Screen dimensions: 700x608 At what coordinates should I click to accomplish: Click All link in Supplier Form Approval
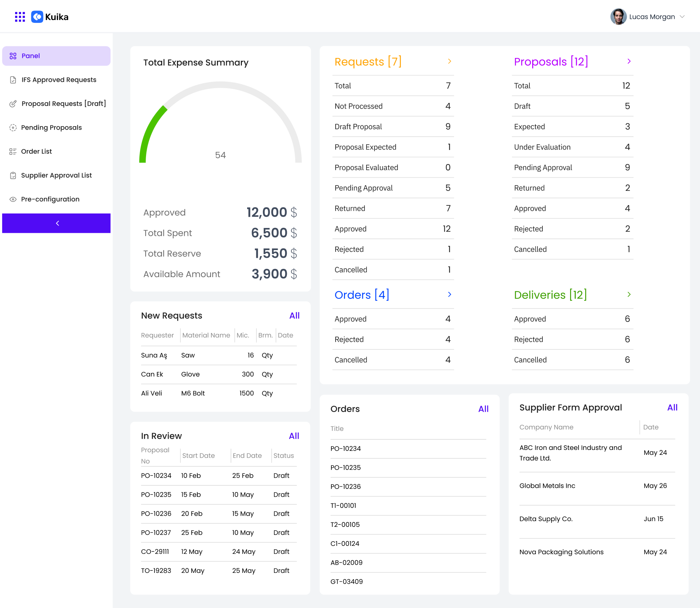672,407
